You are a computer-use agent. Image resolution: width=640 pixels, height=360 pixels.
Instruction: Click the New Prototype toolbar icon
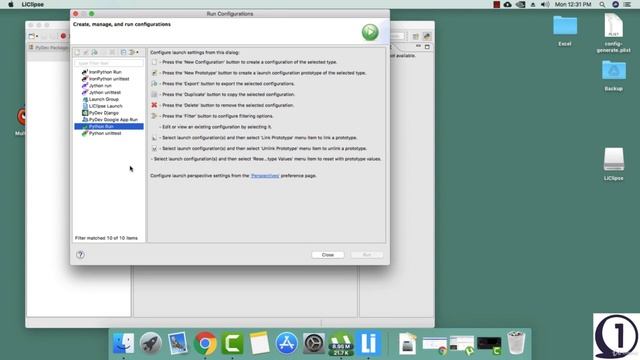[86, 53]
